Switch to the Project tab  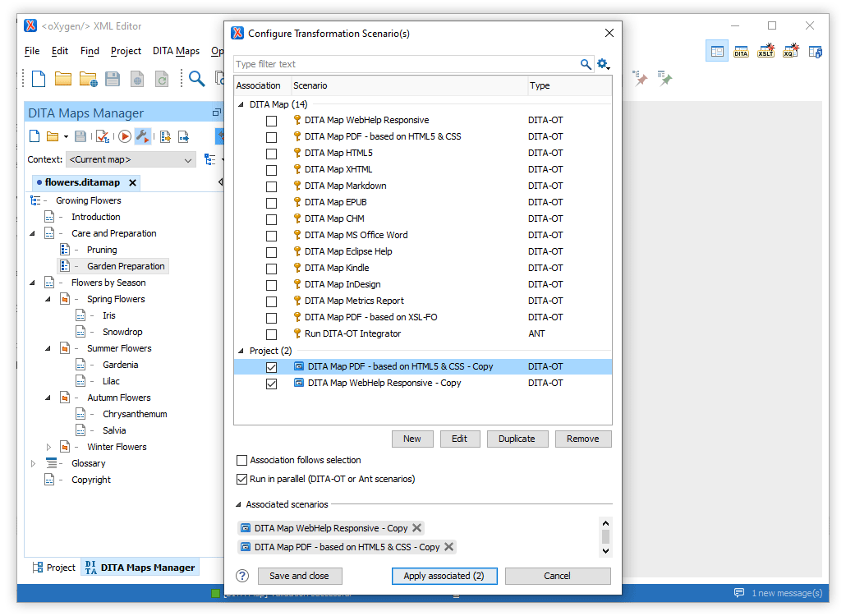[x=54, y=568]
